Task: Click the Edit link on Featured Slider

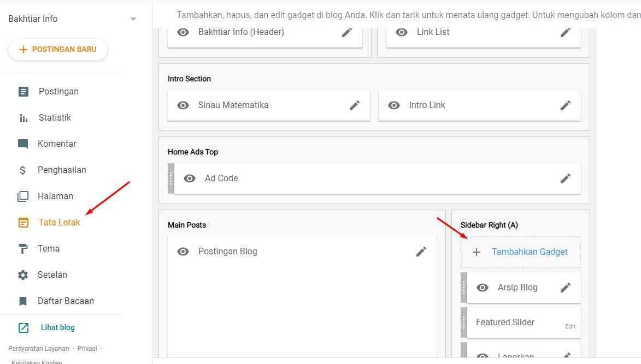Action: click(570, 326)
